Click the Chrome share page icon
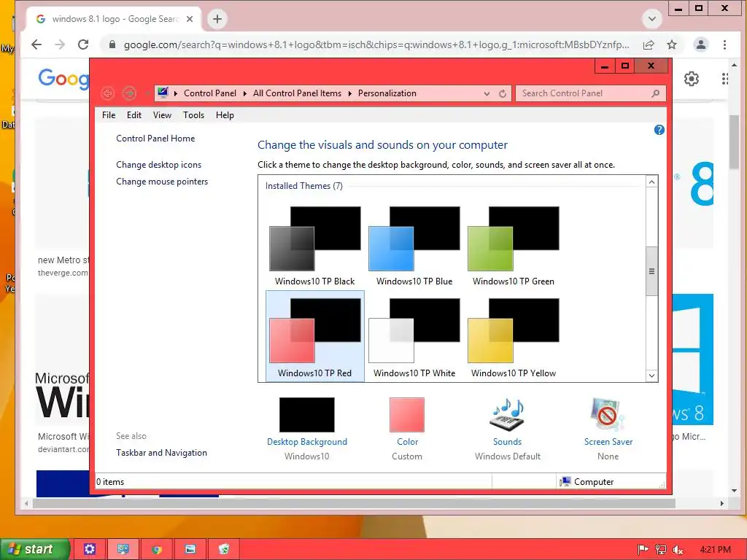The height and width of the screenshot is (560, 747). pyautogui.click(x=649, y=44)
